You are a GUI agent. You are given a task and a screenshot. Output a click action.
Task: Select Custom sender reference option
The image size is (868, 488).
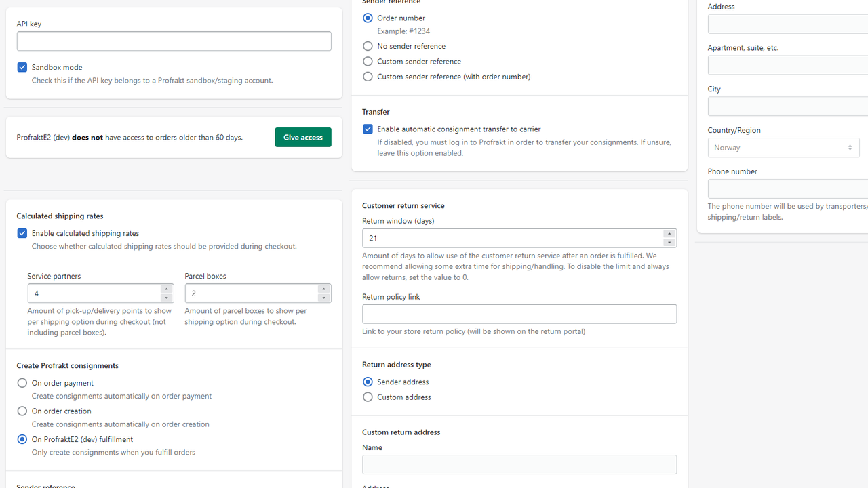[x=368, y=61]
